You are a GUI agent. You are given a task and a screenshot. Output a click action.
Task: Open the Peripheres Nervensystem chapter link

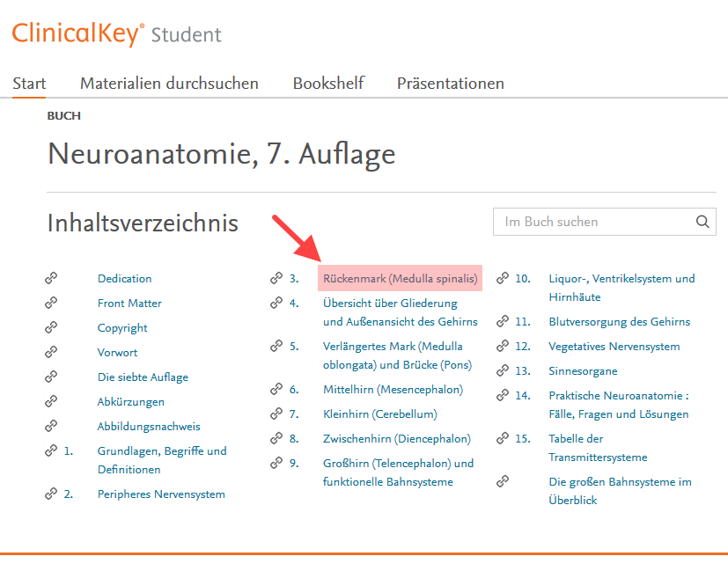click(161, 494)
